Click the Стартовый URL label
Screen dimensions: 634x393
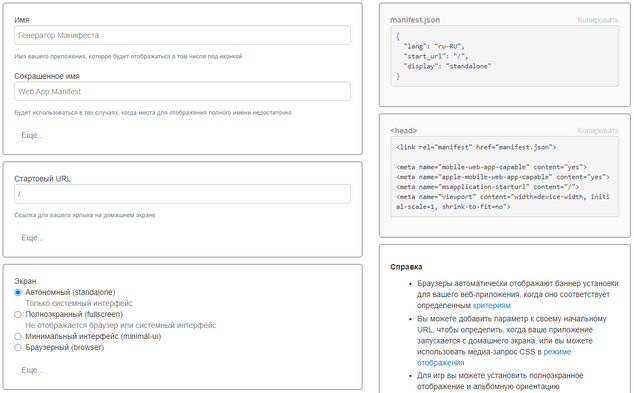click(42, 179)
